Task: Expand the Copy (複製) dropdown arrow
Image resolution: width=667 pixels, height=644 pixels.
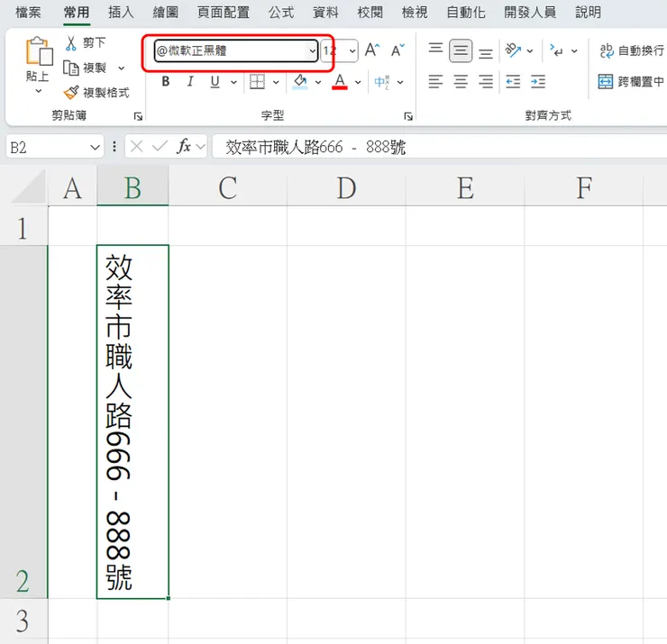Action: 122,68
